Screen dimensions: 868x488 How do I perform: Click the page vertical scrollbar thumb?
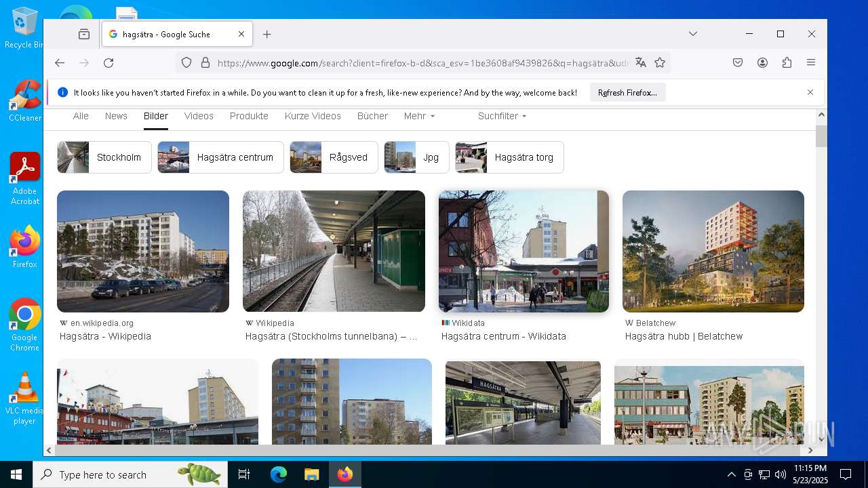pyautogui.click(x=821, y=136)
